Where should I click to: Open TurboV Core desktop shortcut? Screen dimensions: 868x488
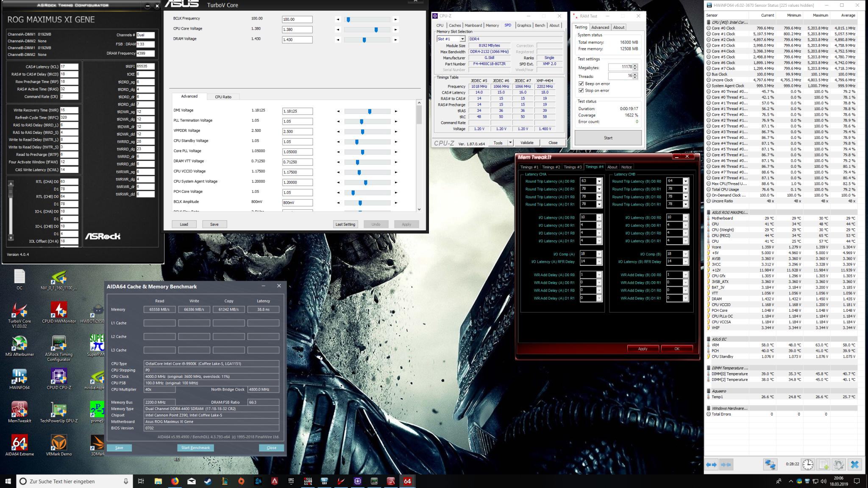pos(19,314)
